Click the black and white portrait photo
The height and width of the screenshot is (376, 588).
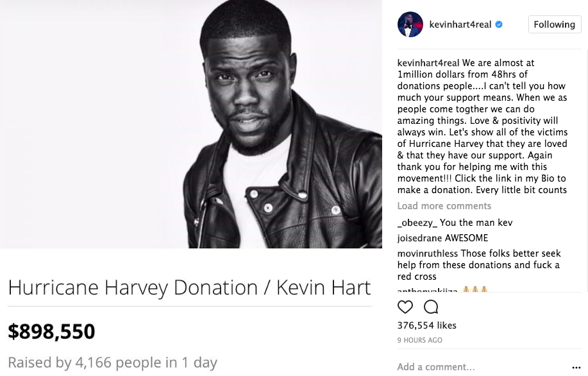(x=191, y=124)
